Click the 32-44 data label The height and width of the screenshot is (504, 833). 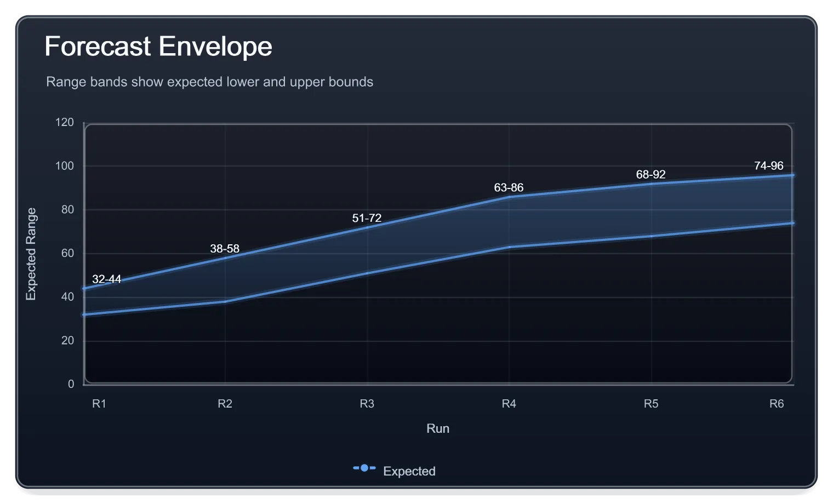pos(106,279)
